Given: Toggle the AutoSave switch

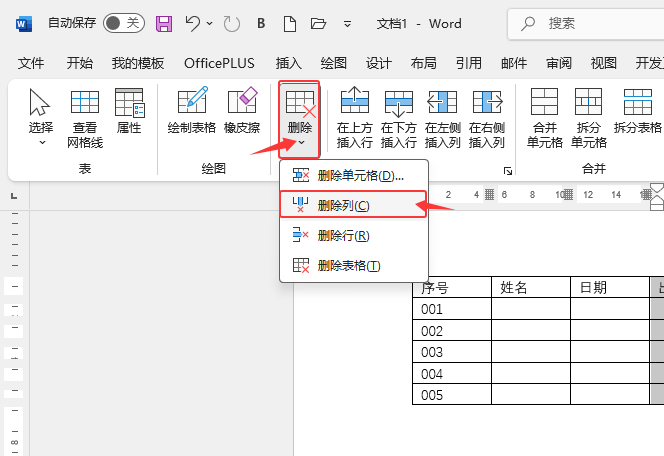Looking at the screenshot, I should [124, 23].
